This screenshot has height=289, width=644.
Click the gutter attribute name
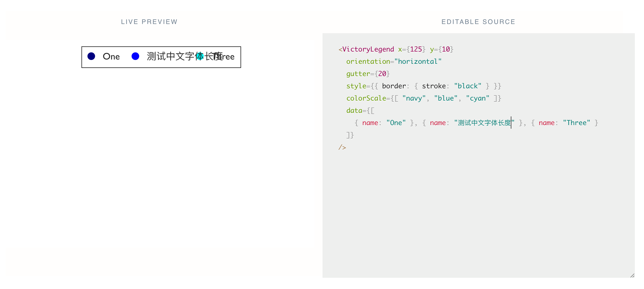pyautogui.click(x=358, y=74)
